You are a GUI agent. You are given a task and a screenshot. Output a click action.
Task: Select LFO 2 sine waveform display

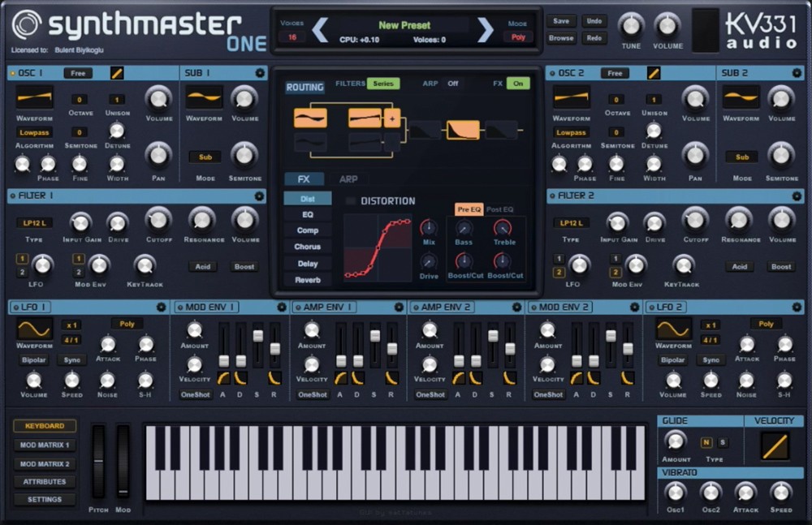tap(673, 329)
